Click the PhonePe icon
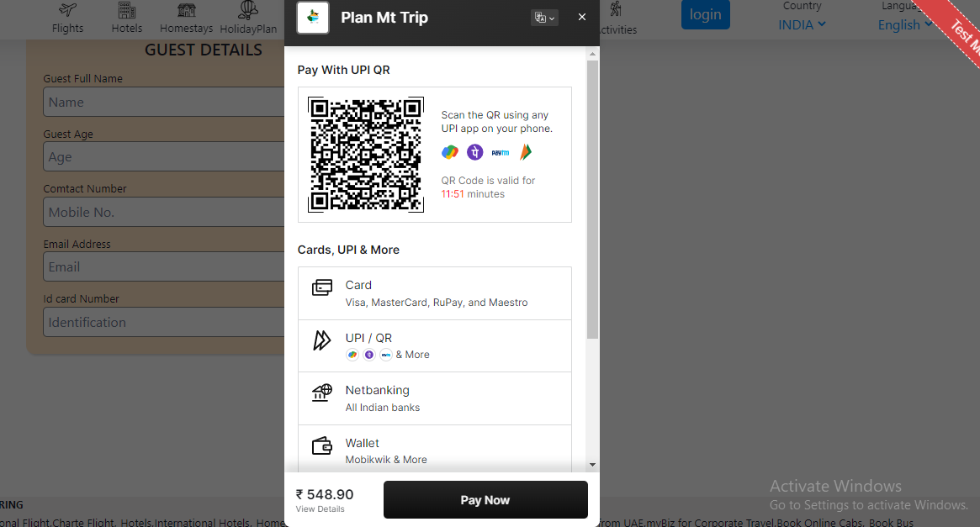980x527 pixels. click(474, 152)
